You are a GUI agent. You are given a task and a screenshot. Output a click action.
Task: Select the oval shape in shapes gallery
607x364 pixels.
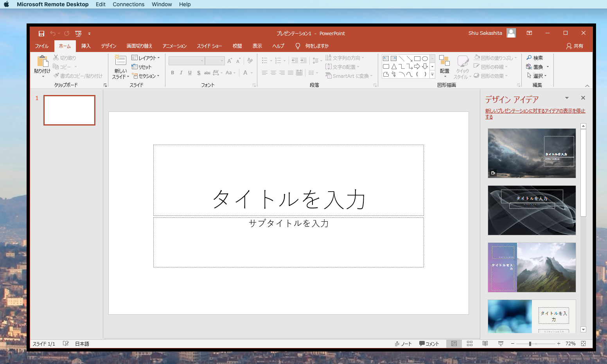pyautogui.click(x=425, y=59)
